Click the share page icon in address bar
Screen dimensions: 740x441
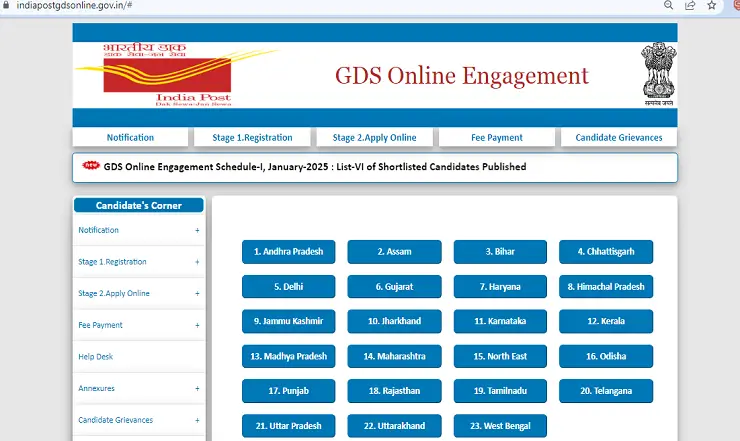(690, 5)
